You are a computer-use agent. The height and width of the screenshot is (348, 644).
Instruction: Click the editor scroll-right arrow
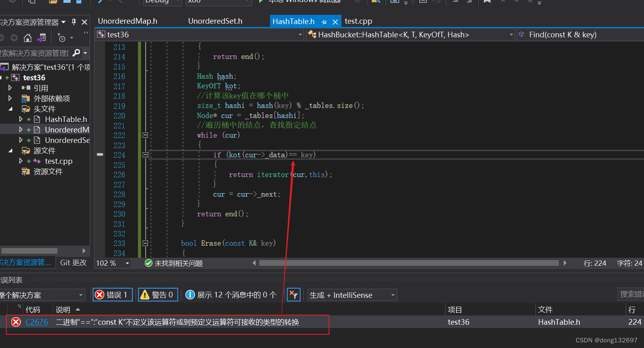[x=565, y=263]
